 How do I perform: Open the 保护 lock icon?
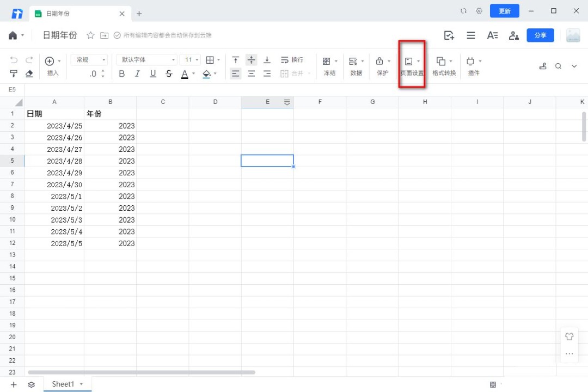(380, 62)
